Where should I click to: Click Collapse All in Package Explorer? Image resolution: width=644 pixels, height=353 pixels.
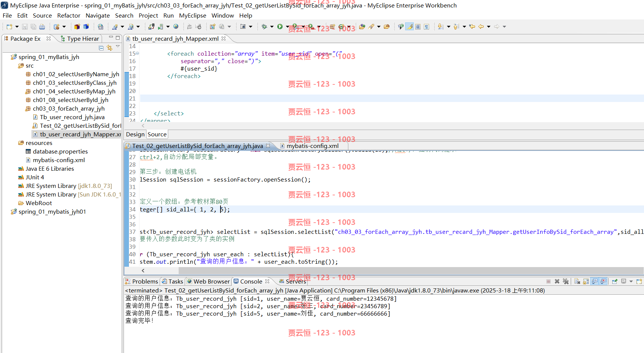pyautogui.click(x=101, y=48)
